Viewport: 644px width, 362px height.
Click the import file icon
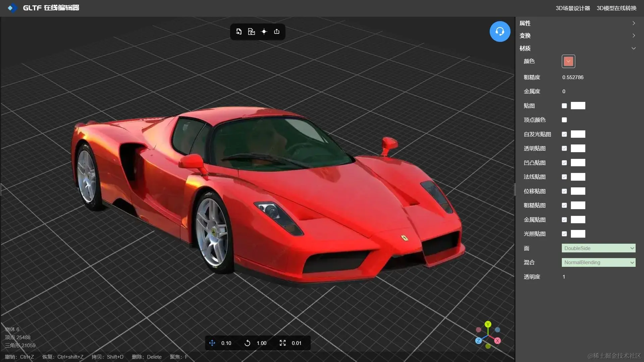pos(239,32)
